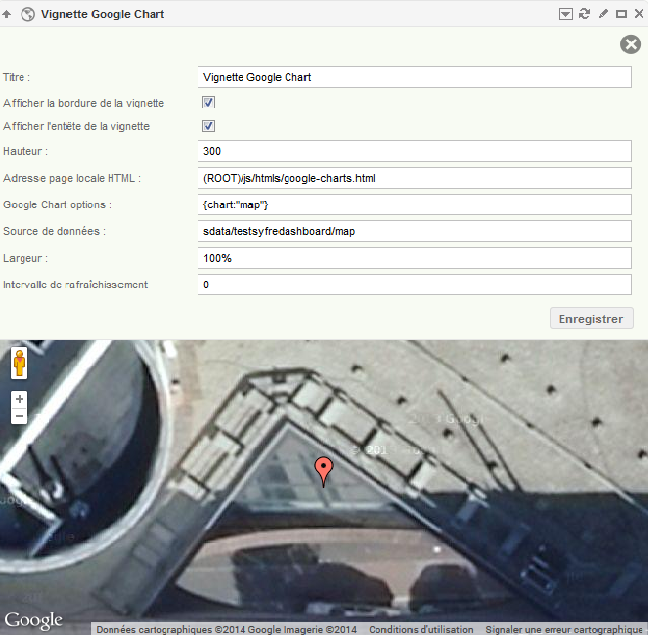Maximize the vignette with the rectangle icon
This screenshot has width=648, height=635.
[621, 14]
